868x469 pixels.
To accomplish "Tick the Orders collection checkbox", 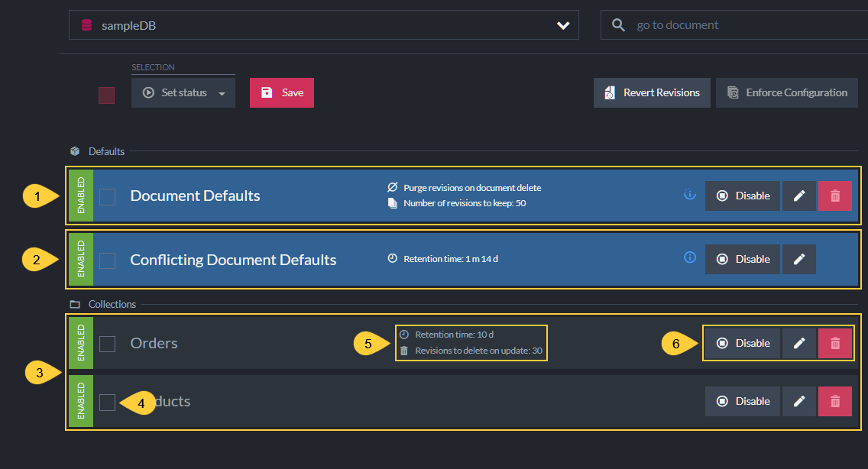I will click(108, 344).
